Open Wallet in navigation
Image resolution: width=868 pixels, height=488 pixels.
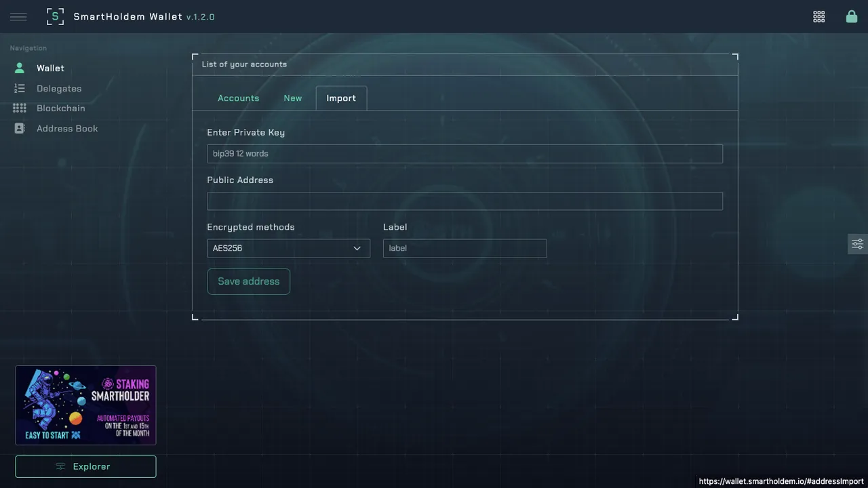[x=50, y=68]
